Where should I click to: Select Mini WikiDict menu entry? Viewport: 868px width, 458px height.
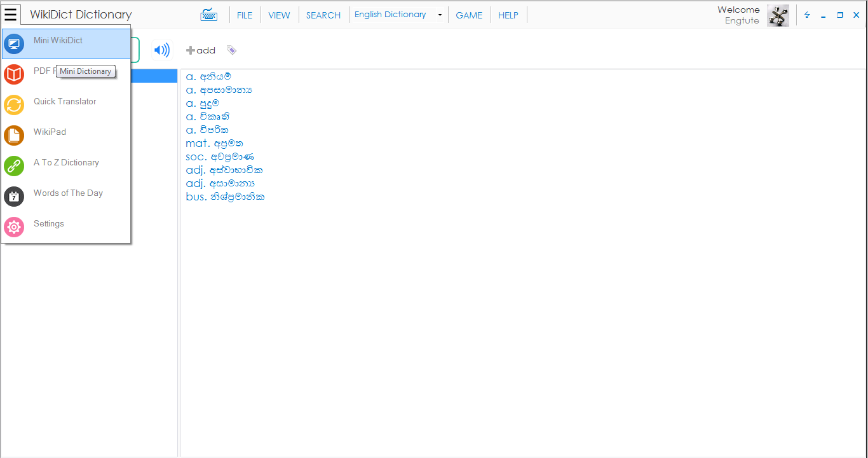pos(67,44)
